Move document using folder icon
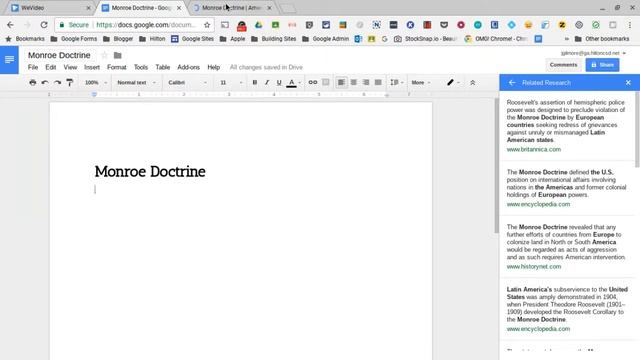 point(118,55)
